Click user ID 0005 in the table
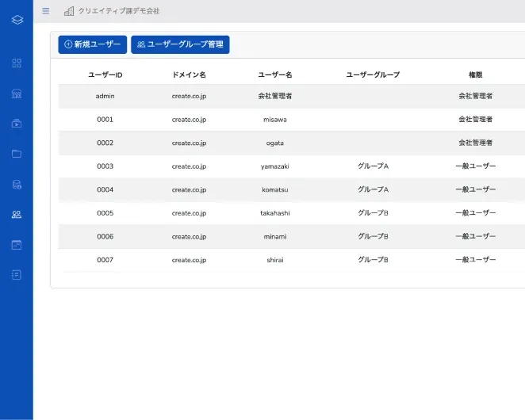Screen dimensions: 525x420 pos(105,213)
